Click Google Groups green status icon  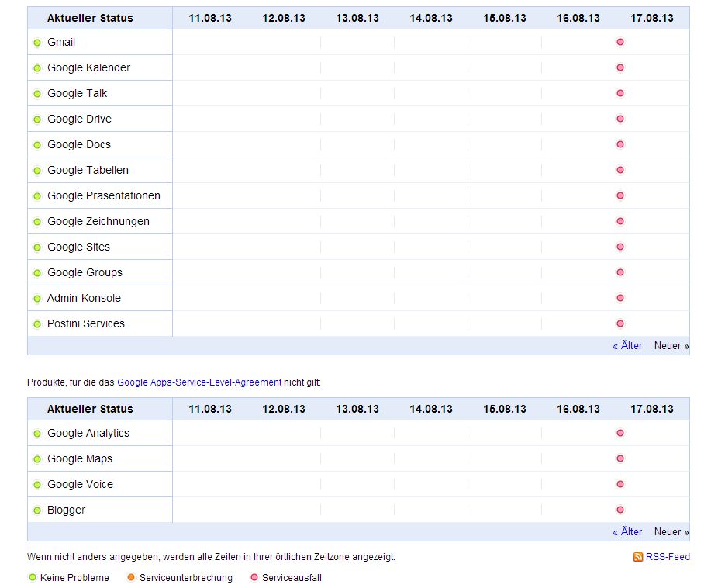37,274
